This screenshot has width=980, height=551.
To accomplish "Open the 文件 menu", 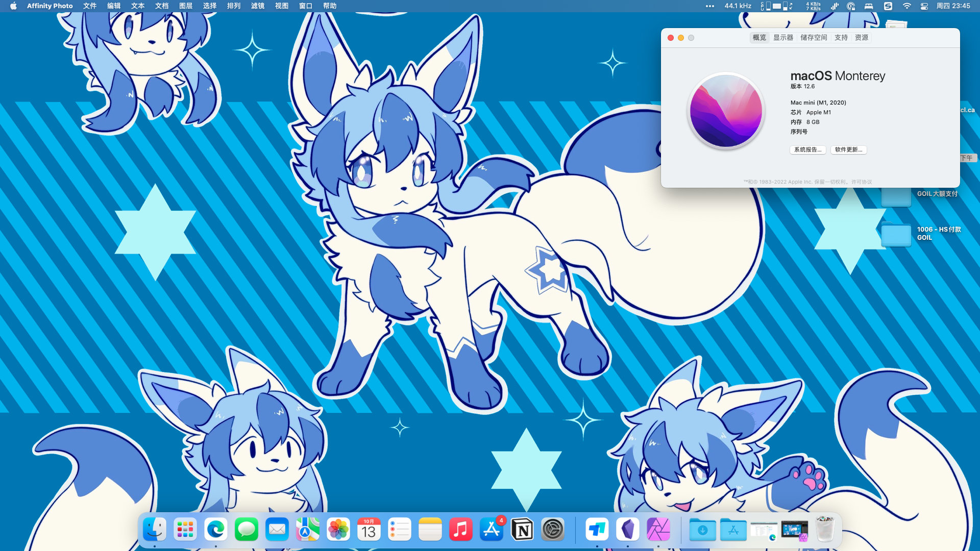I will [90, 6].
